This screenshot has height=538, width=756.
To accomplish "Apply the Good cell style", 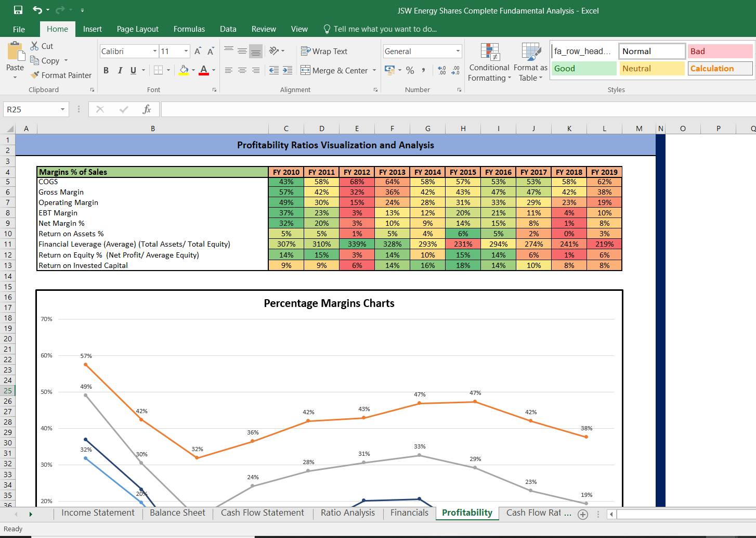I will pyautogui.click(x=584, y=68).
